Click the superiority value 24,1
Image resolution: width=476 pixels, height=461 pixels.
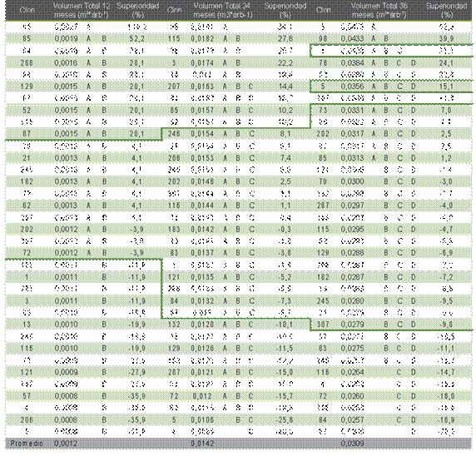[x=446, y=62]
